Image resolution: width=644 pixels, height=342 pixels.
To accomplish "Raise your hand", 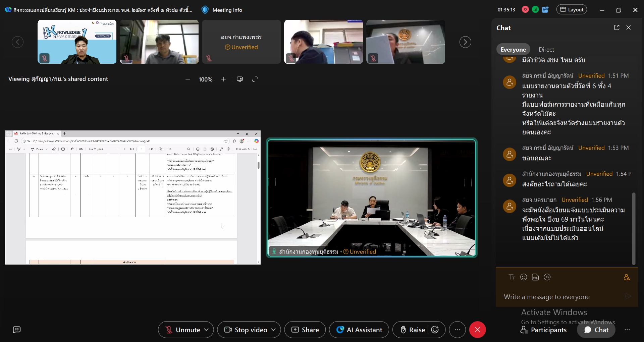I will tap(413, 330).
